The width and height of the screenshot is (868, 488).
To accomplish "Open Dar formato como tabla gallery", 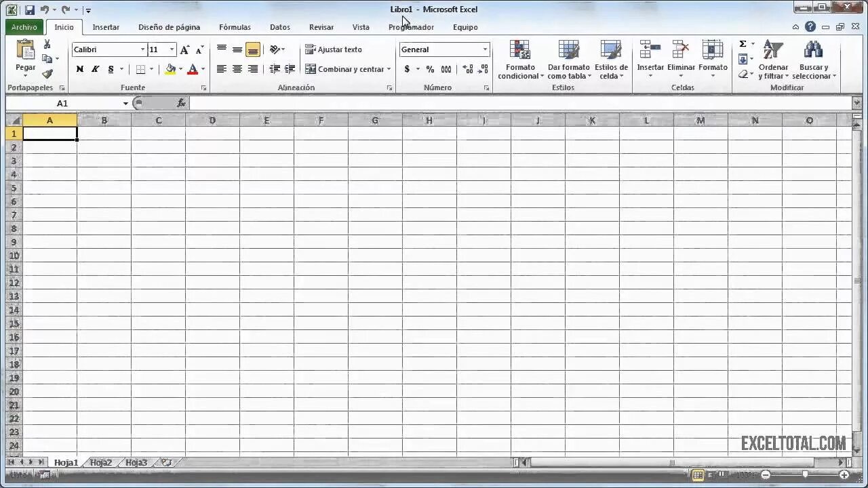I will tap(569, 60).
